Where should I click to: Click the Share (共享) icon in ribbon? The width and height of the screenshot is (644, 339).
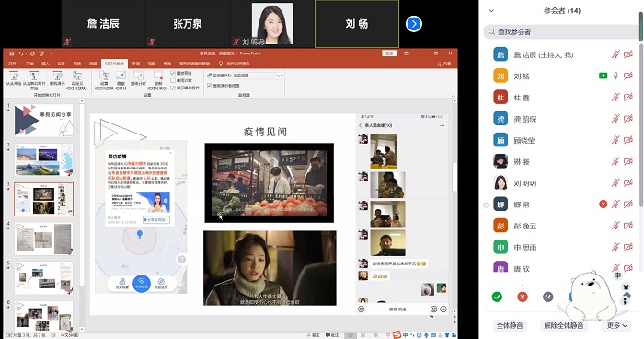[x=444, y=64]
